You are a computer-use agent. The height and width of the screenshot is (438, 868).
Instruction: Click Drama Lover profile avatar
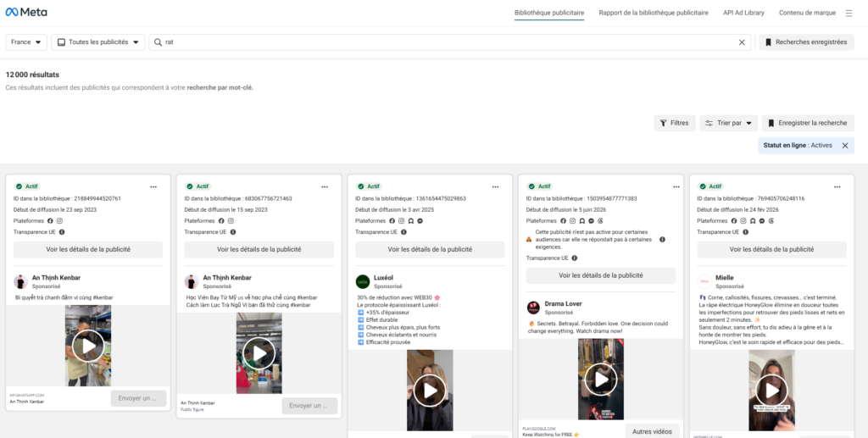coord(533,308)
